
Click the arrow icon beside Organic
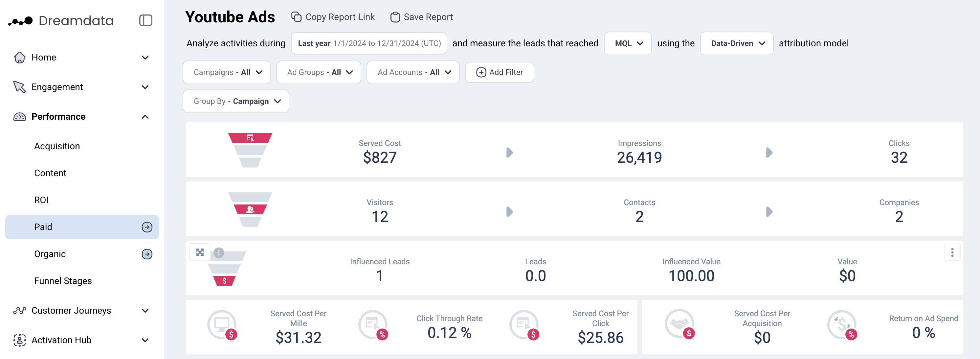coord(147,254)
